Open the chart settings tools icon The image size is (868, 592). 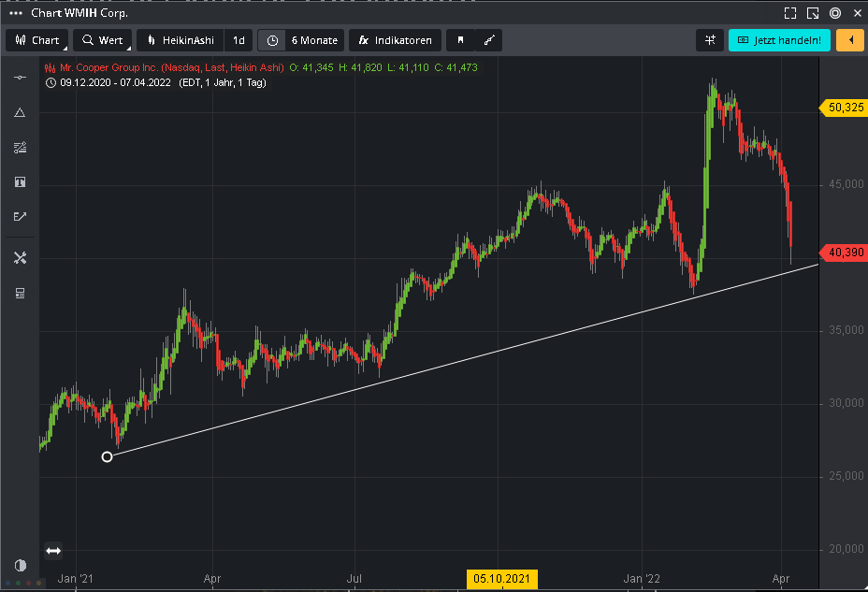(x=20, y=258)
